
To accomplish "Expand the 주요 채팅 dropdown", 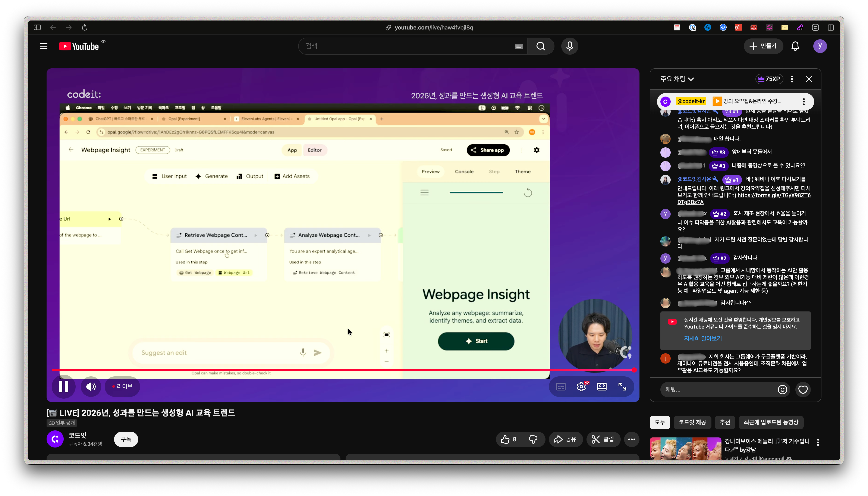I will 677,79.
